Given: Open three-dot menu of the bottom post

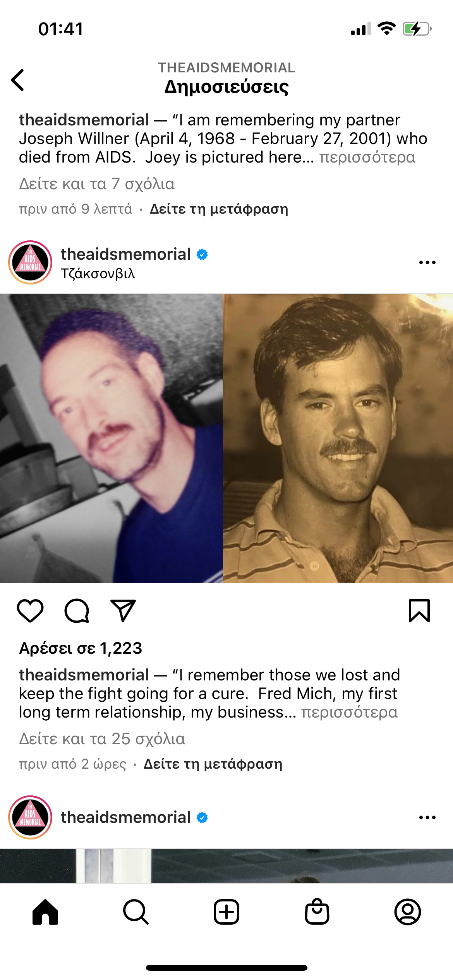Looking at the screenshot, I should pyautogui.click(x=427, y=817).
